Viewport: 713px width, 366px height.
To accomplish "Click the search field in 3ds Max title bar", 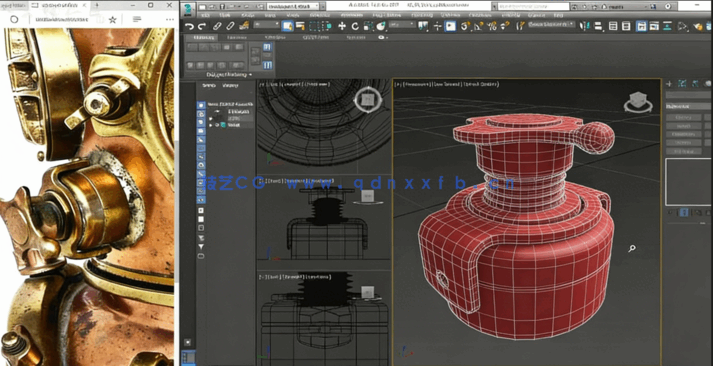I will click(x=533, y=7).
